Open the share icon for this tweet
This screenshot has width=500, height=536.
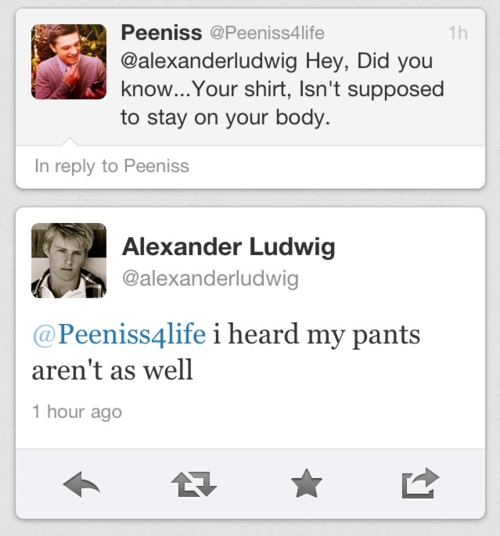coord(420,483)
